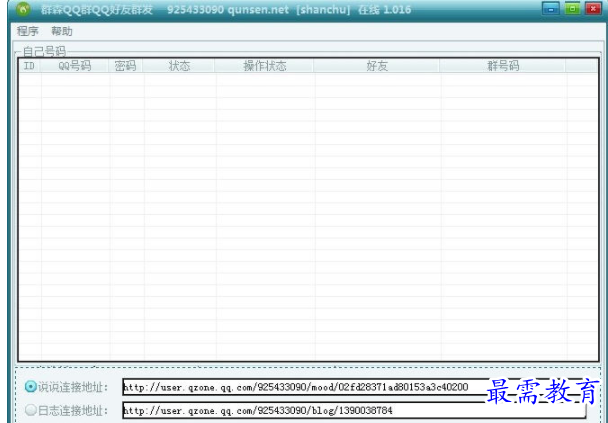The width and height of the screenshot is (608, 423).
Task: Maximize the window with green button
Action: click(x=572, y=9)
